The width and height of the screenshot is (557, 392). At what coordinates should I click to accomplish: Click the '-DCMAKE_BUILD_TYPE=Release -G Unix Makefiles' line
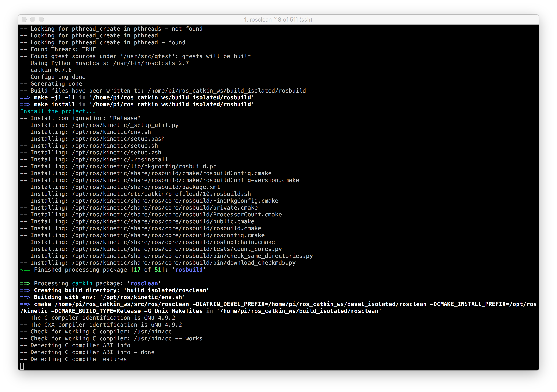pyautogui.click(x=201, y=311)
